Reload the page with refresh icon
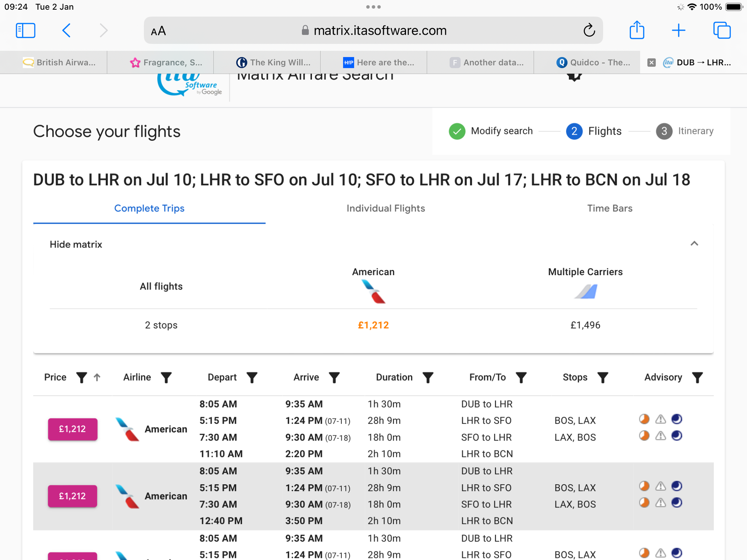The image size is (747, 560). tap(589, 30)
